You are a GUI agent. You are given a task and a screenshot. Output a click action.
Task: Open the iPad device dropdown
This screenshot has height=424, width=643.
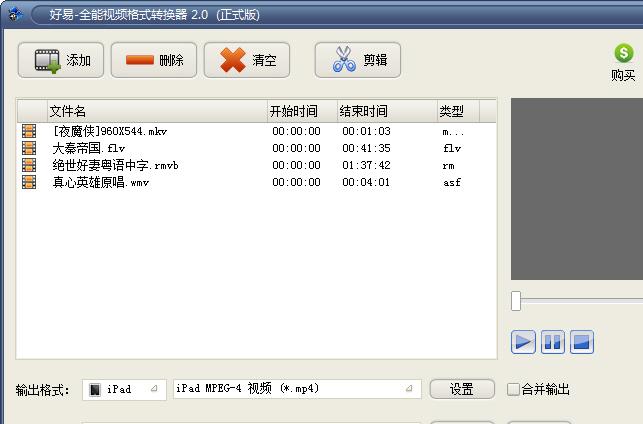coord(124,389)
